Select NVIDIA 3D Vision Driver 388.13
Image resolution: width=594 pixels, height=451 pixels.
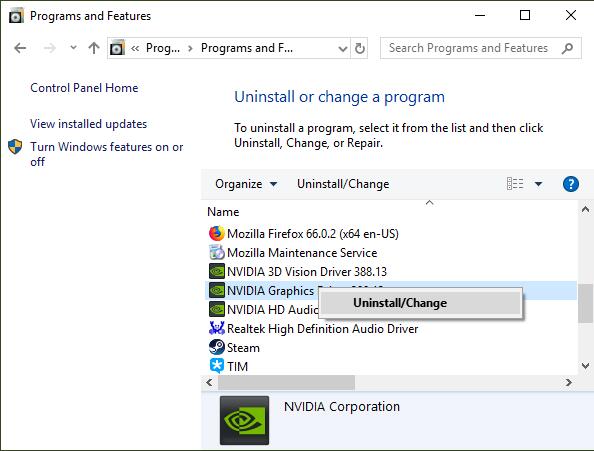coord(307,272)
